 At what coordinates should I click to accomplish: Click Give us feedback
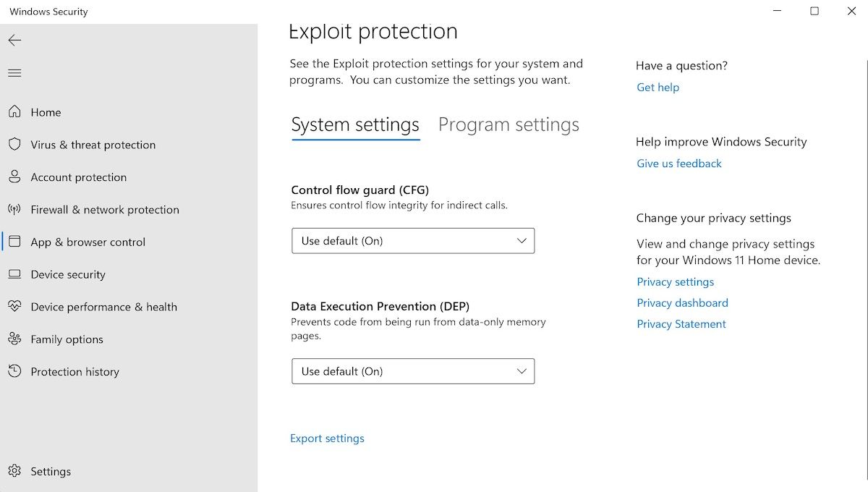click(678, 164)
